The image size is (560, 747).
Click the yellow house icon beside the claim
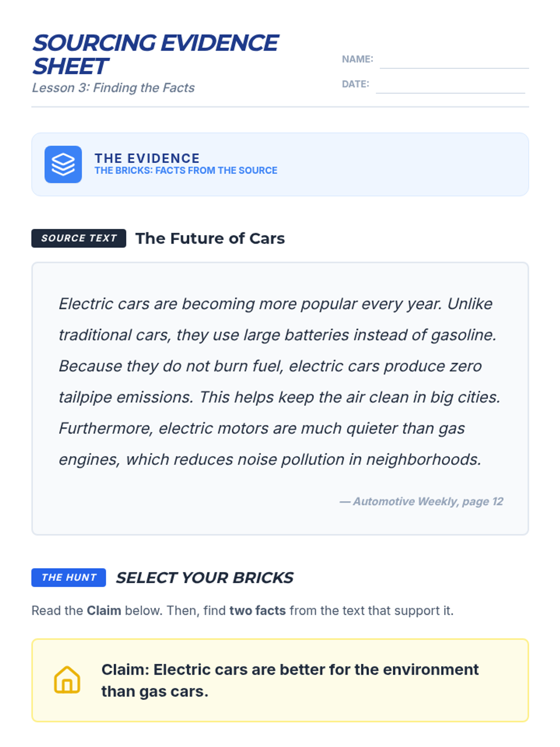click(x=67, y=680)
